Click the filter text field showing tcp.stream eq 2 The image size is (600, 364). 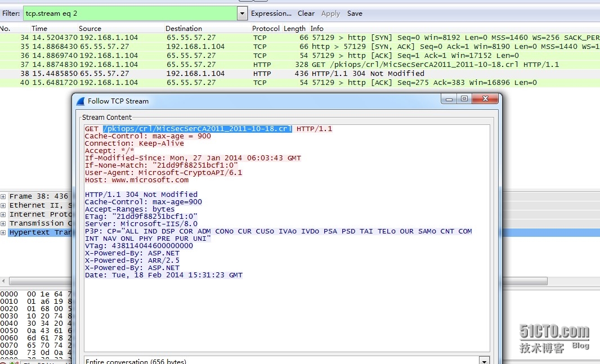(x=131, y=14)
